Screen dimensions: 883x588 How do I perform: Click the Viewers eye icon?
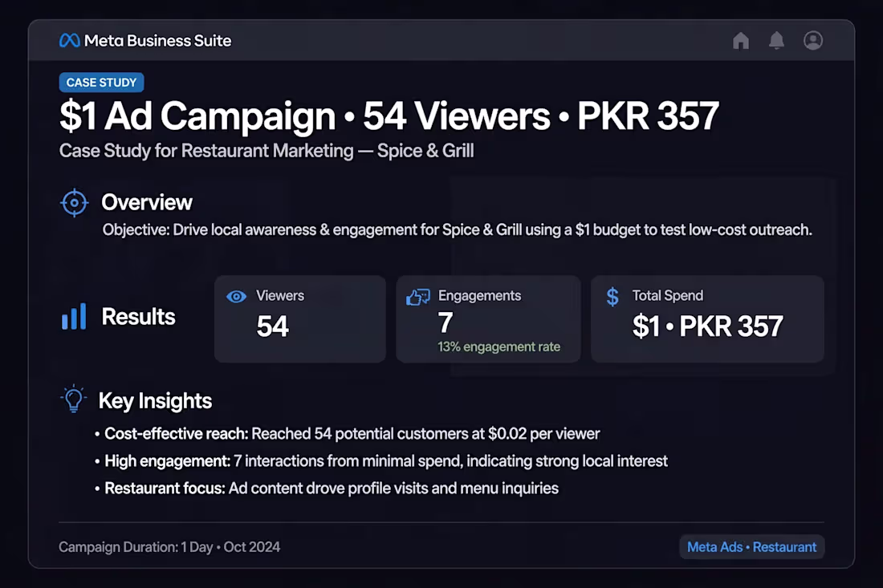tap(237, 297)
